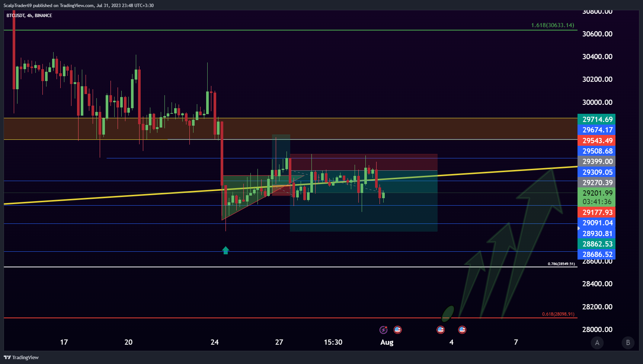Click the green 28862.53 price label

point(596,244)
